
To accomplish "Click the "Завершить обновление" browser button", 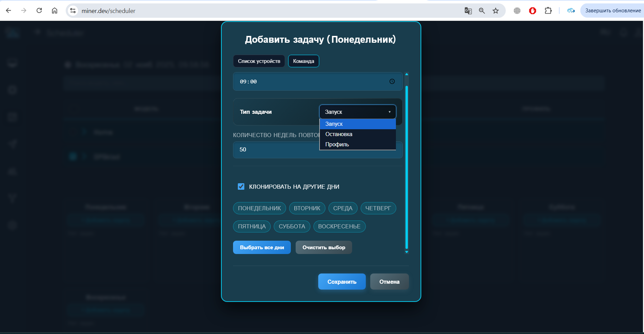I will pyautogui.click(x=613, y=11).
